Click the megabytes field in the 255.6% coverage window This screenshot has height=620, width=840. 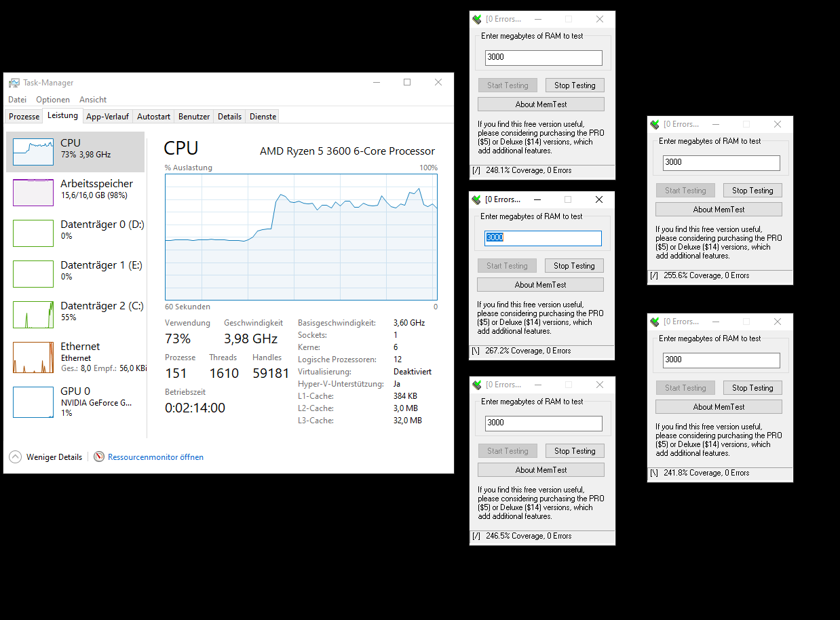click(x=721, y=163)
